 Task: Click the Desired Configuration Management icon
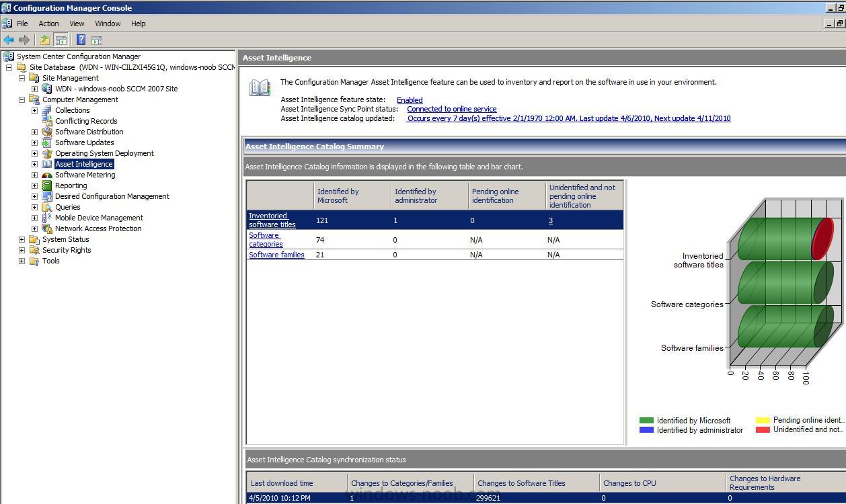pos(47,196)
